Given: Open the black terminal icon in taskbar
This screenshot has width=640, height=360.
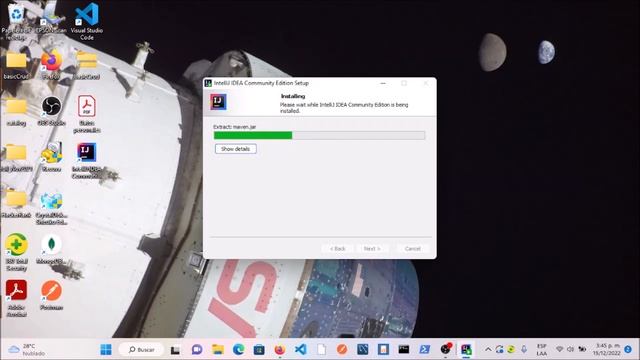Looking at the screenshot, I should point(404,349).
